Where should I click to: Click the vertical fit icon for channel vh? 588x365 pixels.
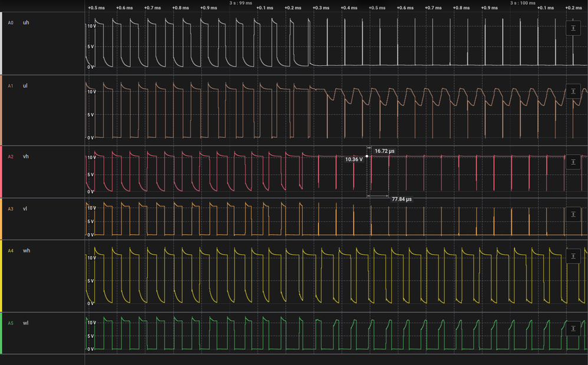tap(573, 162)
